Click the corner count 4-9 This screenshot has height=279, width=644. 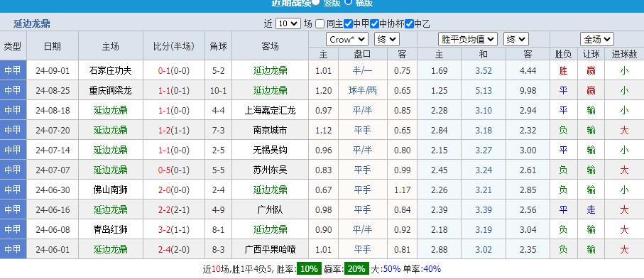tap(218, 209)
